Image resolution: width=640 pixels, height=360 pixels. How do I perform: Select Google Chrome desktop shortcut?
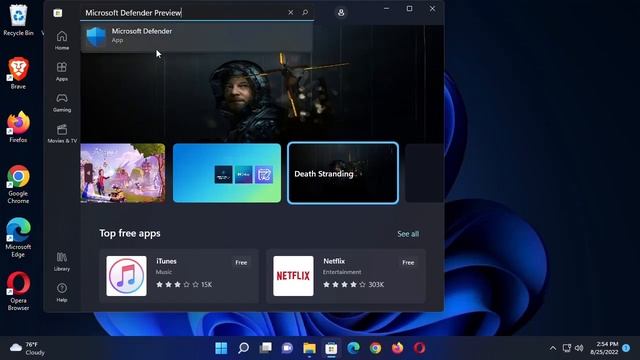click(18, 184)
